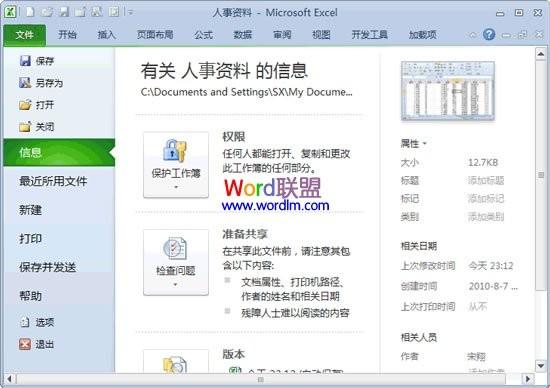Click 选项 (Options) in sidebar
The width and height of the screenshot is (550, 388).
coord(37,322)
